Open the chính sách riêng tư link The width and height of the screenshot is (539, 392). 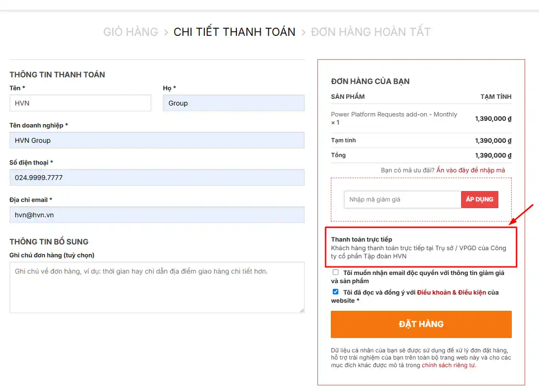448,365
